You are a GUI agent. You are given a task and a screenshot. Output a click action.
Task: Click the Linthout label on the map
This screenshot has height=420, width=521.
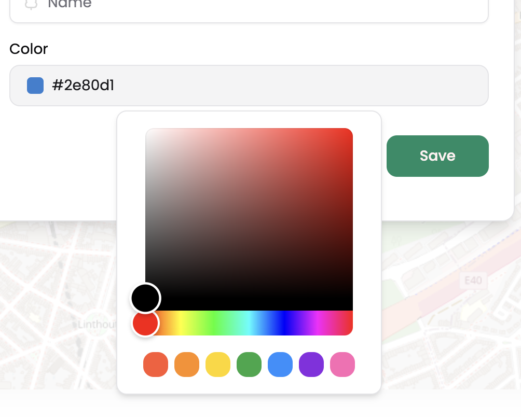click(96, 325)
